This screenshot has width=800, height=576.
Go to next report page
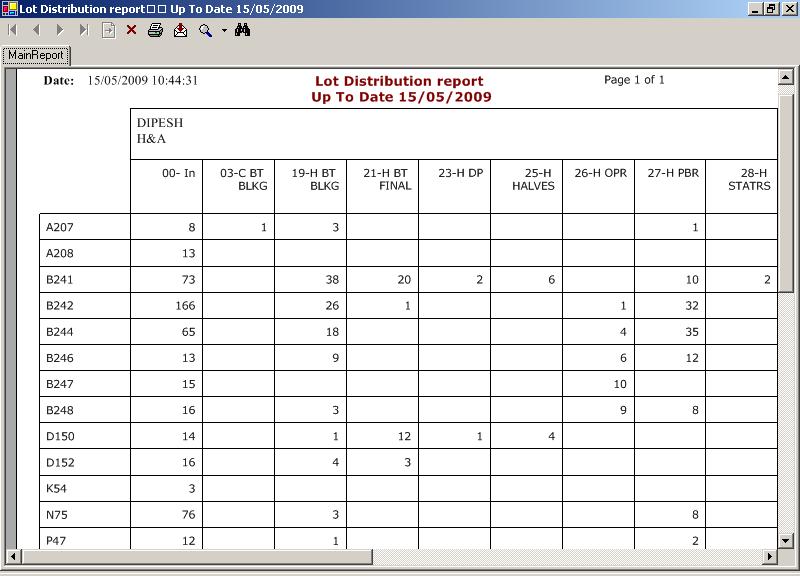pyautogui.click(x=60, y=30)
